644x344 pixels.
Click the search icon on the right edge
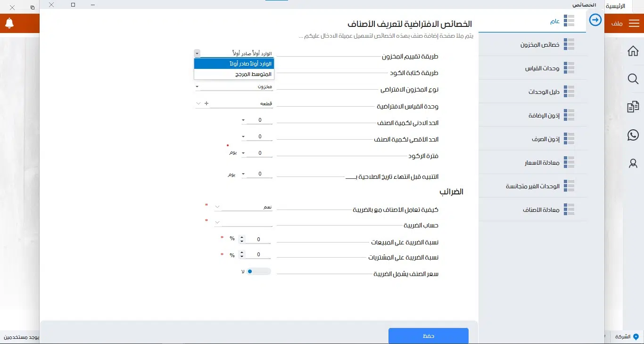coord(633,79)
